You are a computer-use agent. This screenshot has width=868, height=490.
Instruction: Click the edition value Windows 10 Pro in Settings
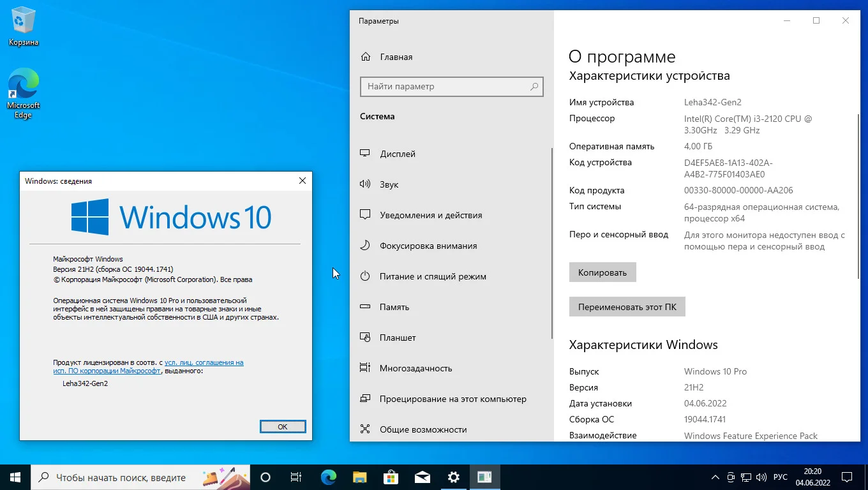tap(715, 371)
